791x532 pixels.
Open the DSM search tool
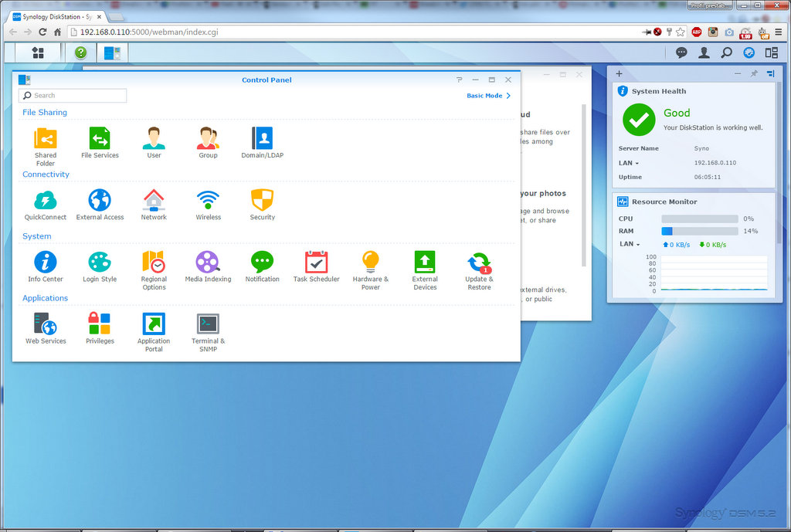726,53
